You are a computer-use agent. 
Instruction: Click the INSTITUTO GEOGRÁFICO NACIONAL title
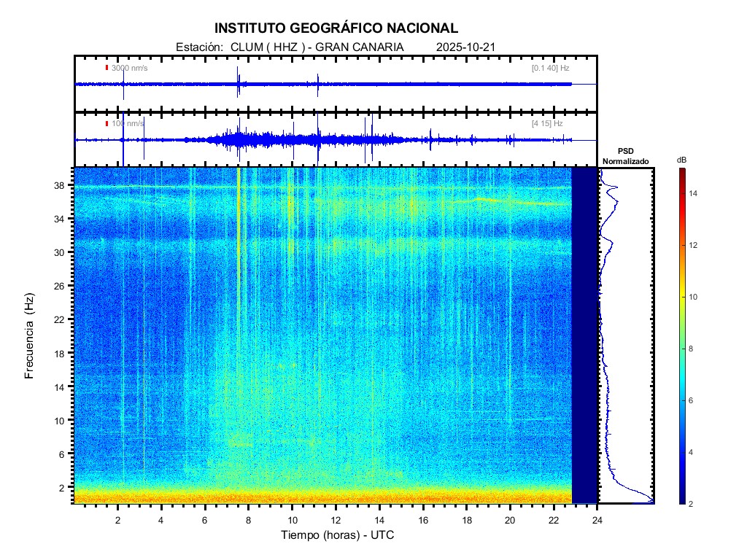coord(336,28)
